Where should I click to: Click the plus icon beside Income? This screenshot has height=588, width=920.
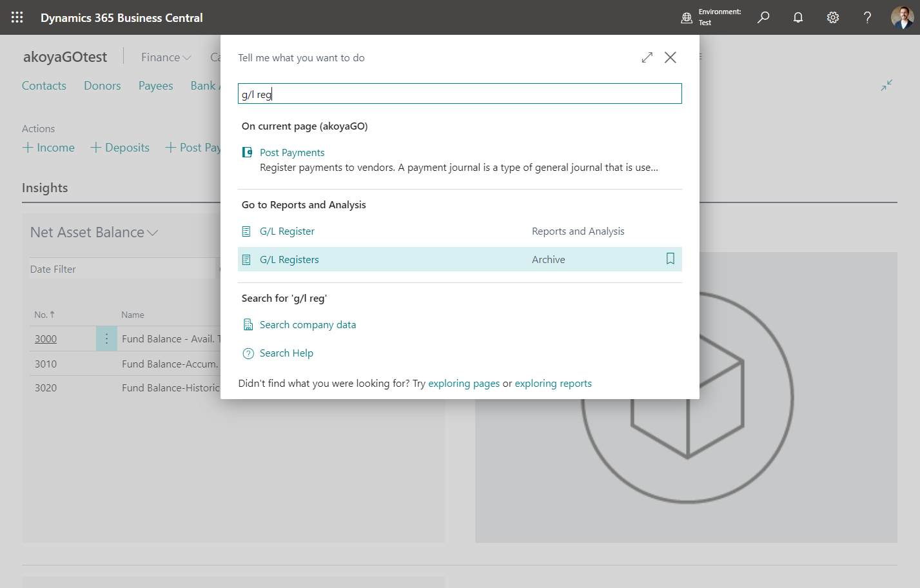[28, 148]
